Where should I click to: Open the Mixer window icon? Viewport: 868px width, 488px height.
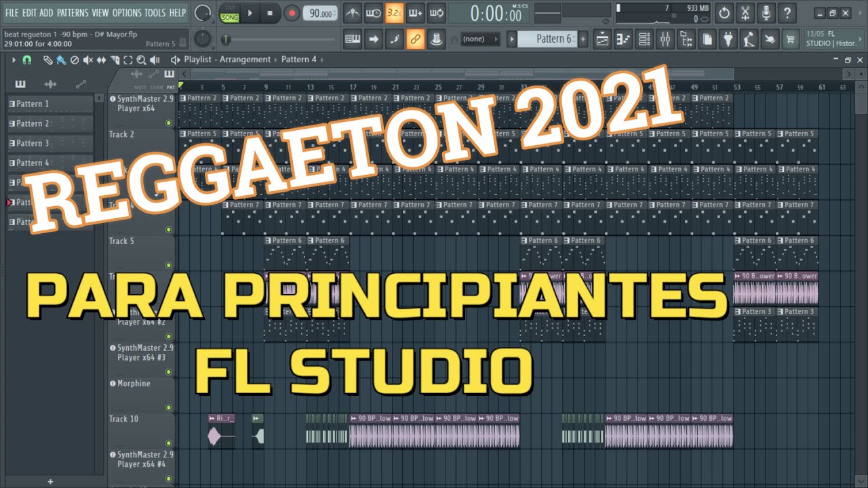coord(665,39)
